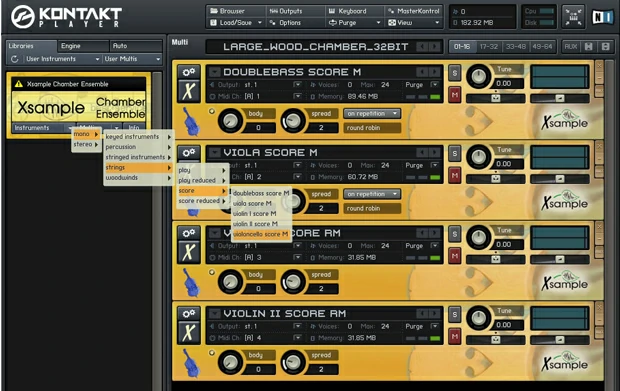The height and width of the screenshot is (391, 620).
Task: Open the MasterKontrol panel
Action: tap(414, 11)
